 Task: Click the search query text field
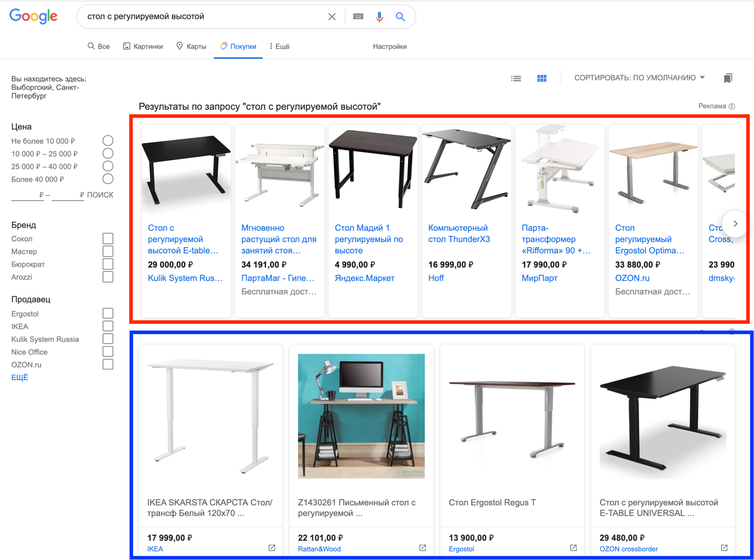(x=204, y=17)
